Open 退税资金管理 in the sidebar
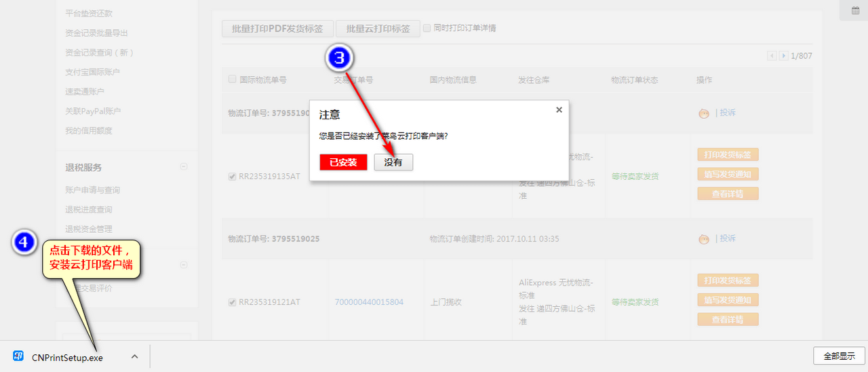 pyautogui.click(x=89, y=229)
